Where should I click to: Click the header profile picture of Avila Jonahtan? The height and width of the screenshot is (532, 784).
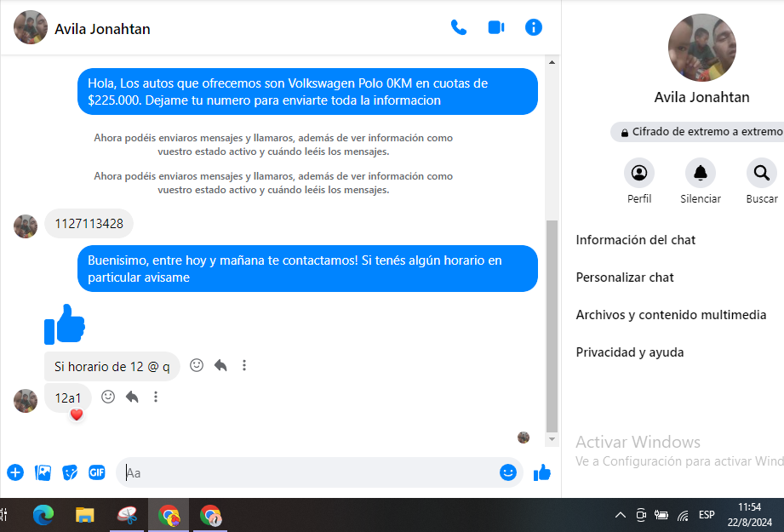pos(31,27)
